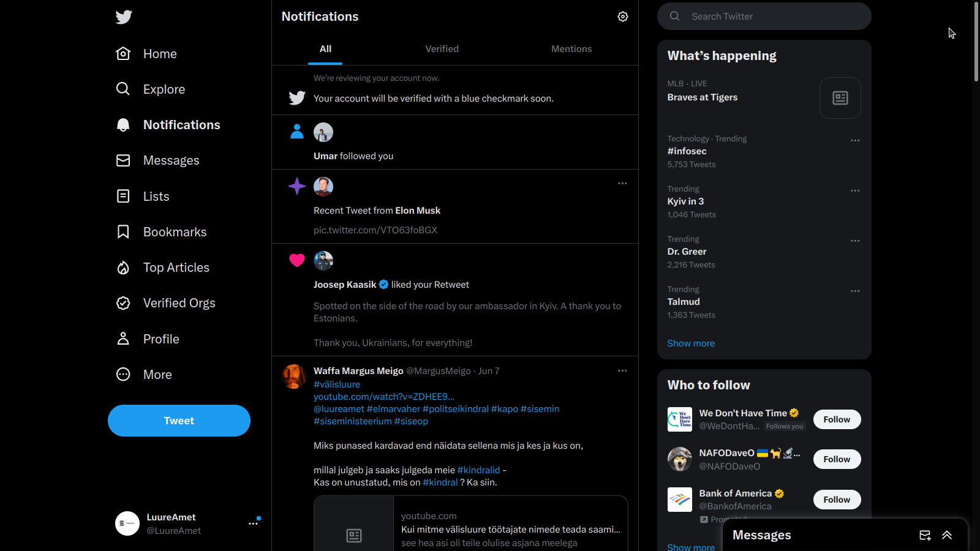Follow Bank of America account
Image resolution: width=980 pixels, height=551 pixels.
[x=837, y=500]
